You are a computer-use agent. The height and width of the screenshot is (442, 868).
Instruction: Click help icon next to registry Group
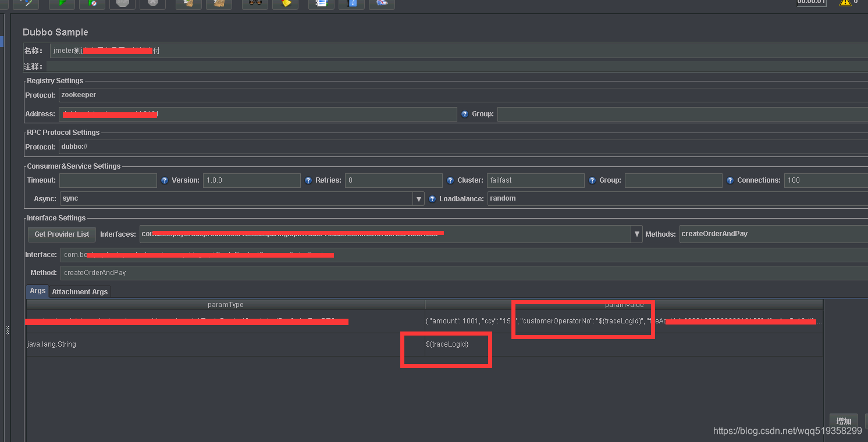pyautogui.click(x=465, y=114)
